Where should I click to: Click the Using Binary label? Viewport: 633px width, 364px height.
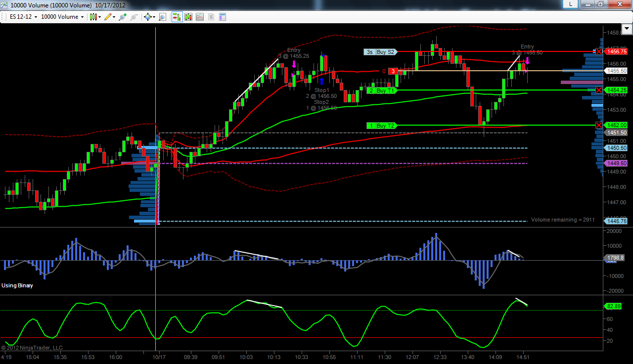tap(17, 285)
